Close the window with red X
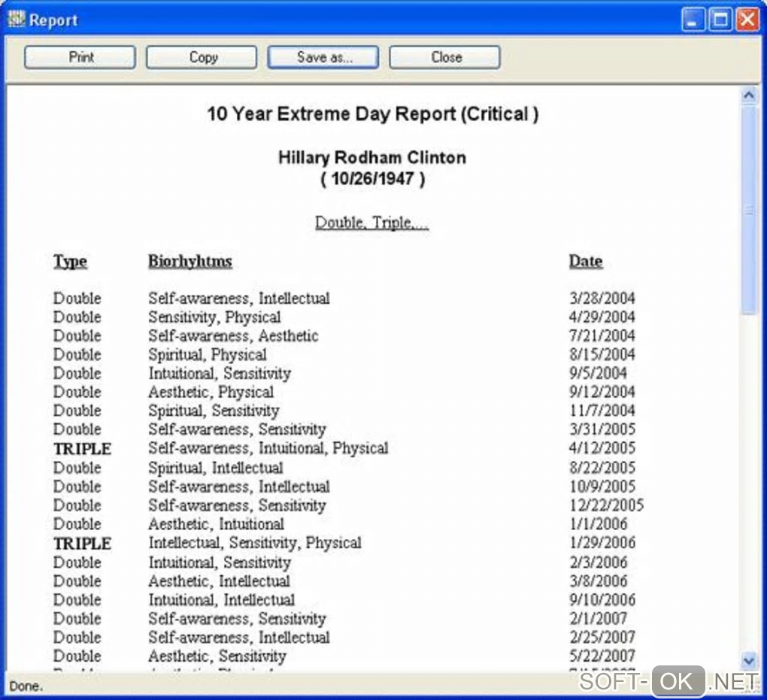767x700 pixels. click(748, 20)
